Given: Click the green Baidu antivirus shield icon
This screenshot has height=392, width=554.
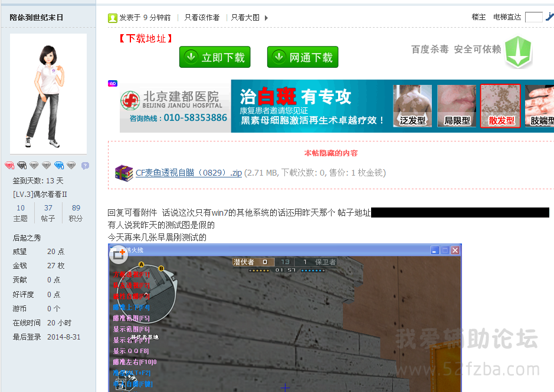Looking at the screenshot, I should tap(519, 52).
